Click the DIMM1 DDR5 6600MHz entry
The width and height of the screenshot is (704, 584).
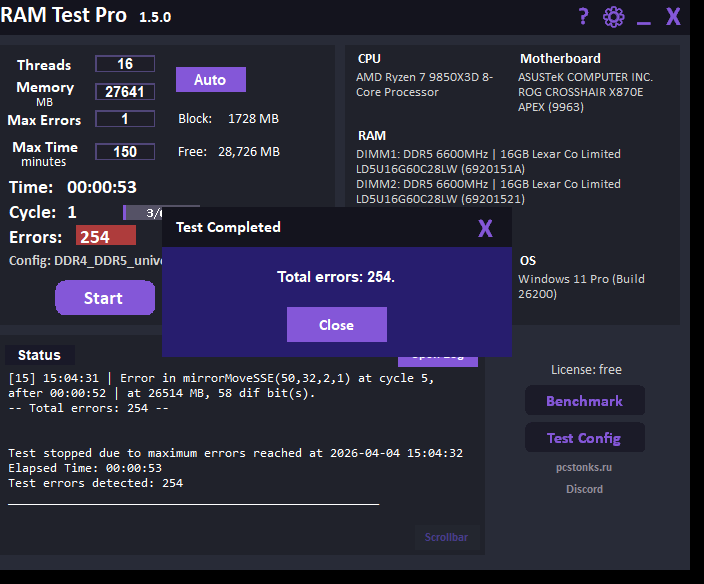click(488, 162)
